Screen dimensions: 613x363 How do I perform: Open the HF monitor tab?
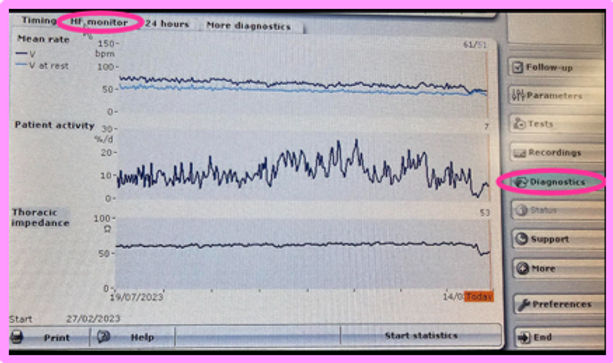pyautogui.click(x=99, y=23)
